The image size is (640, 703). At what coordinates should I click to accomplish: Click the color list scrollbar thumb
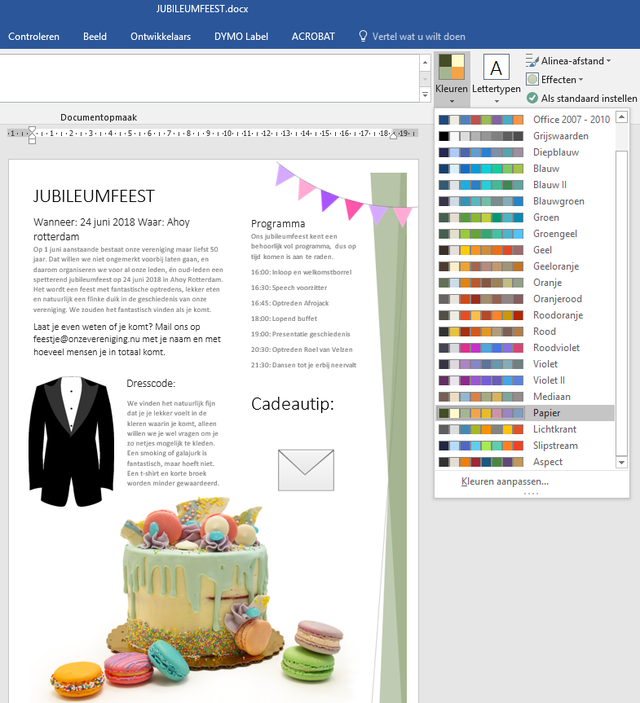coord(622,303)
